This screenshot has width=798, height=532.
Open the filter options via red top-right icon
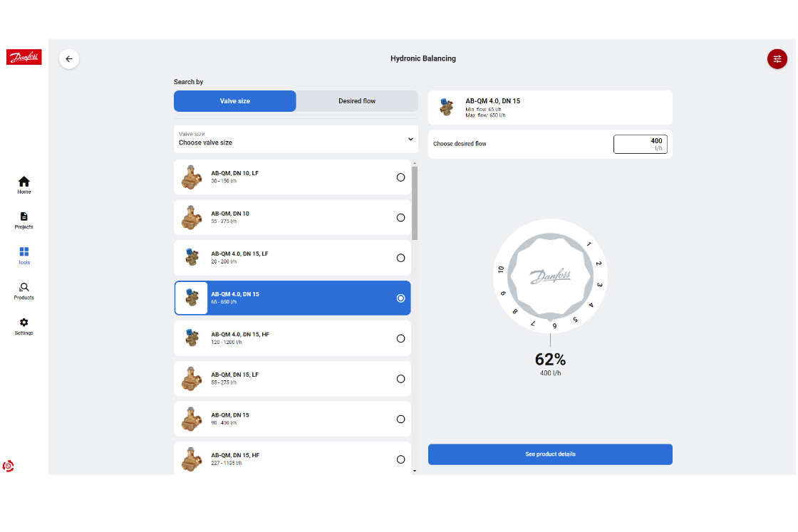pos(777,59)
